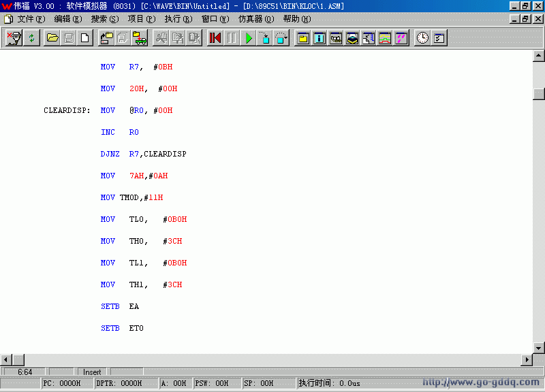
Task: Click the Insert mode indicator
Action: (92, 372)
